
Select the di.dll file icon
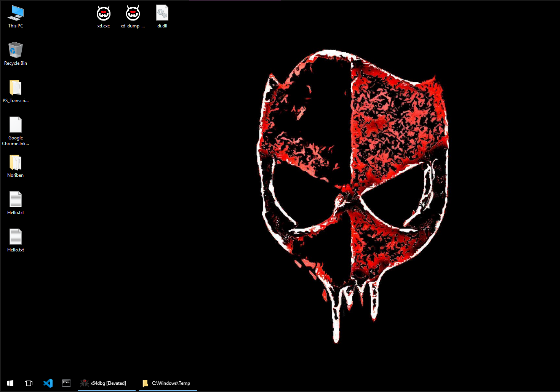pos(162,13)
